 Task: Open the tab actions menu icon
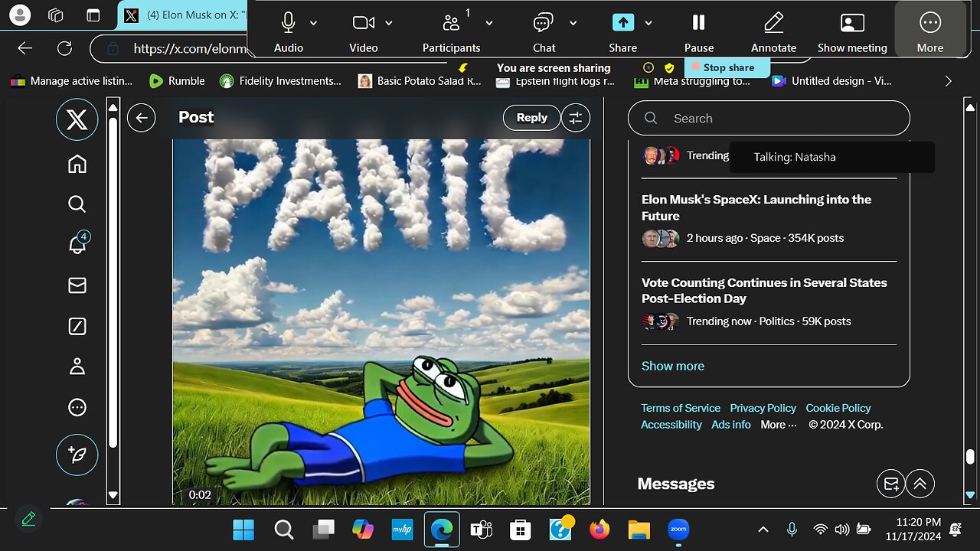pos(93,15)
